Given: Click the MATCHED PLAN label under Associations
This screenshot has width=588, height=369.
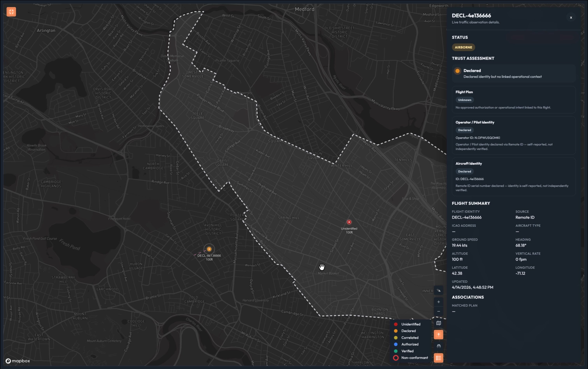Looking at the screenshot, I should coord(464,306).
